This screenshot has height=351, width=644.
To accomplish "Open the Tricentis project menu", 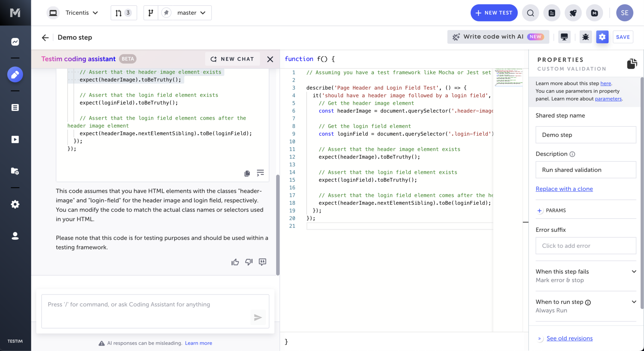I will pyautogui.click(x=81, y=13).
